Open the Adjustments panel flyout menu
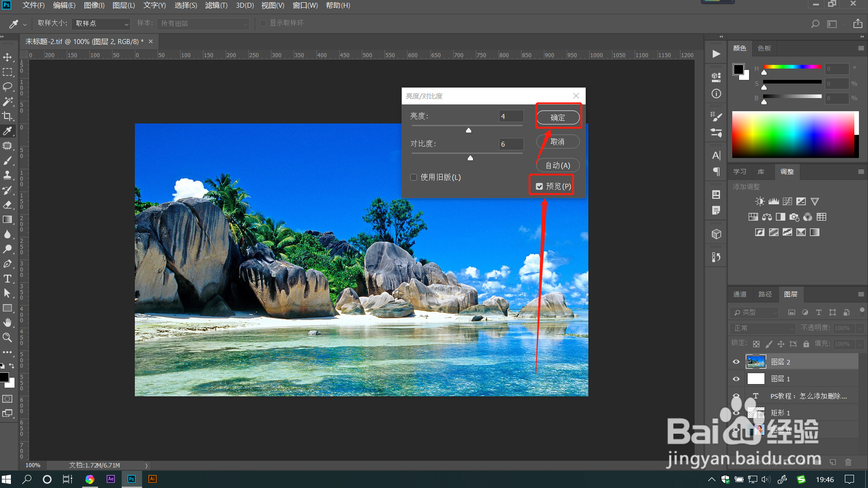 click(x=861, y=172)
